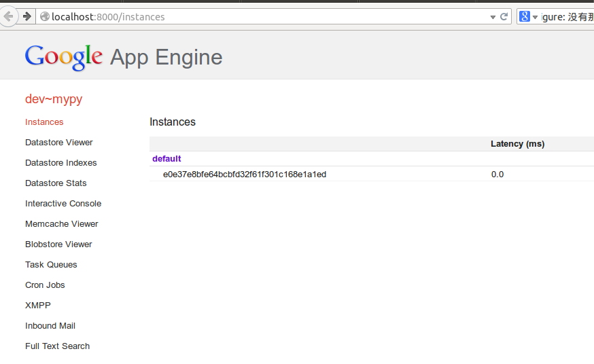The image size is (594, 364).
Task: Select XMPP in the sidebar
Action: pyautogui.click(x=37, y=306)
